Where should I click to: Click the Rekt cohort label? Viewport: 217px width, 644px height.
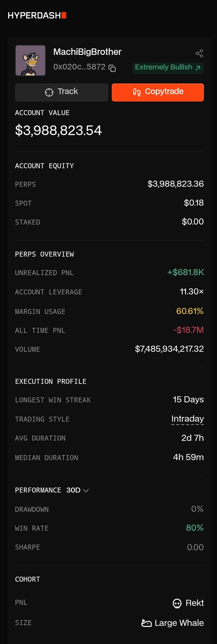pos(195,603)
